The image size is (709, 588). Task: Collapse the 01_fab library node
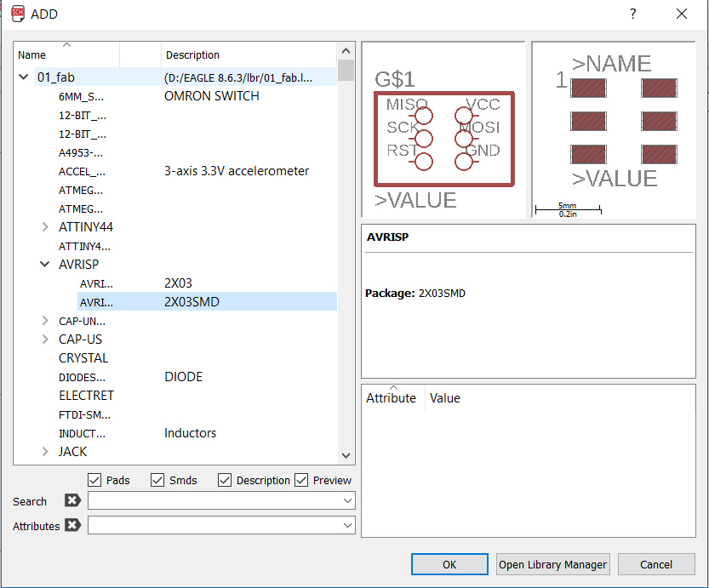coord(24,77)
